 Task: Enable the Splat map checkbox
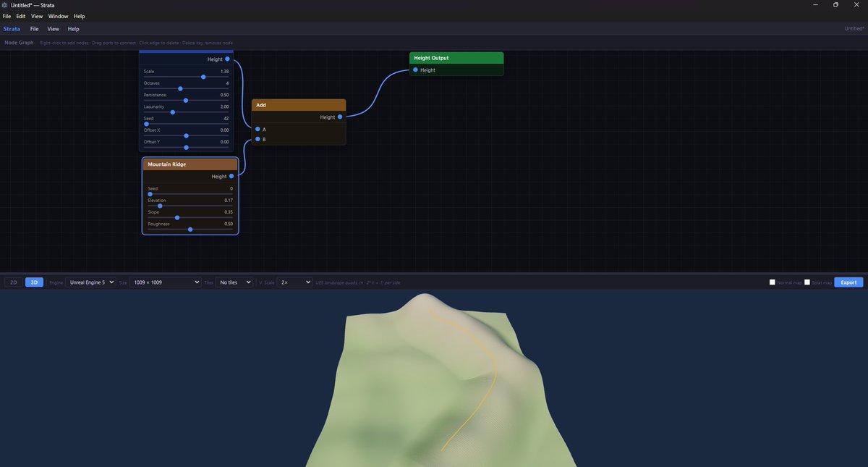[x=807, y=282]
